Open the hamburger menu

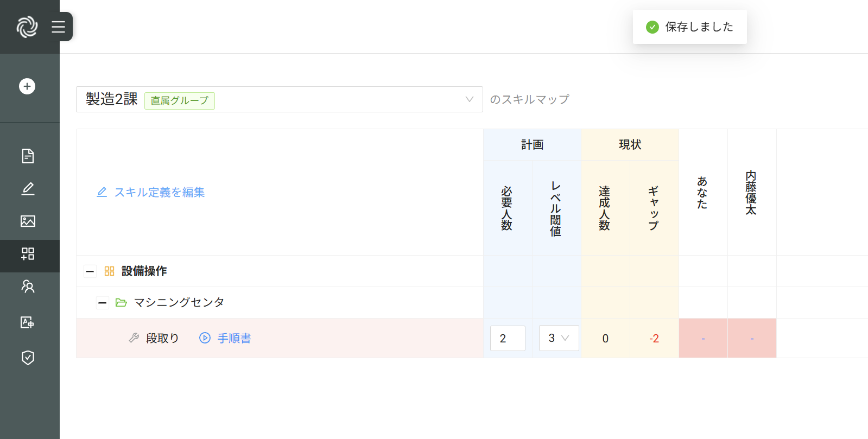[58, 27]
